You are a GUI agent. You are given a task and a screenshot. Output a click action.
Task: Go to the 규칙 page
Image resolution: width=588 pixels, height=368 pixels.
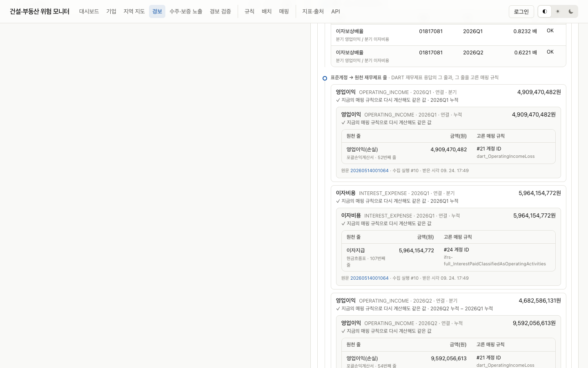(249, 11)
